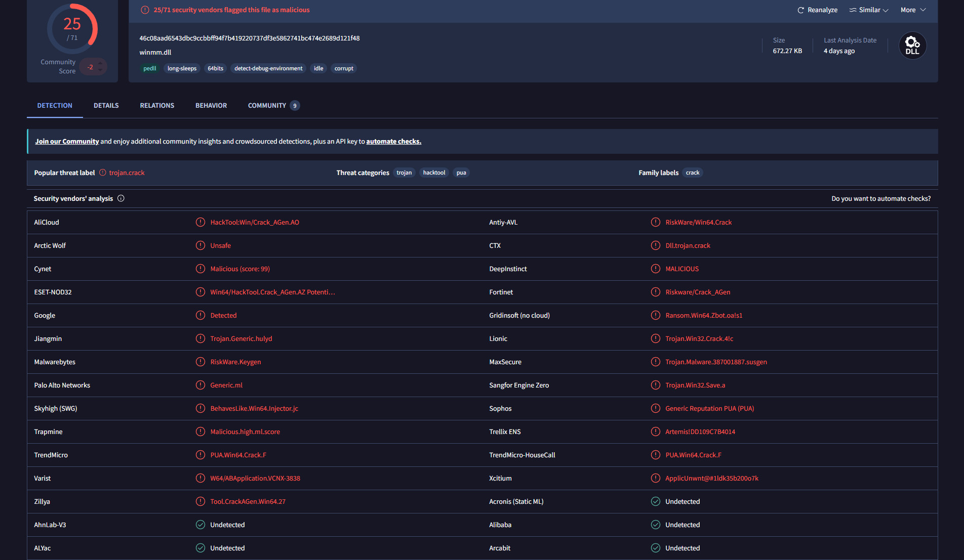Click the Reanalyze button
The width and height of the screenshot is (964, 560).
tap(817, 10)
